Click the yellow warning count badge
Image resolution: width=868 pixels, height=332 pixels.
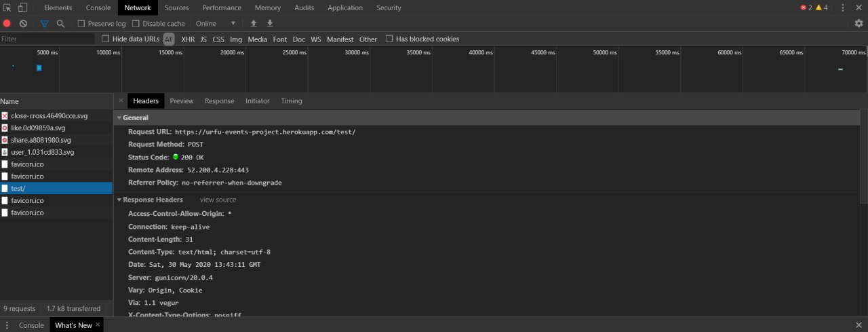coord(822,7)
